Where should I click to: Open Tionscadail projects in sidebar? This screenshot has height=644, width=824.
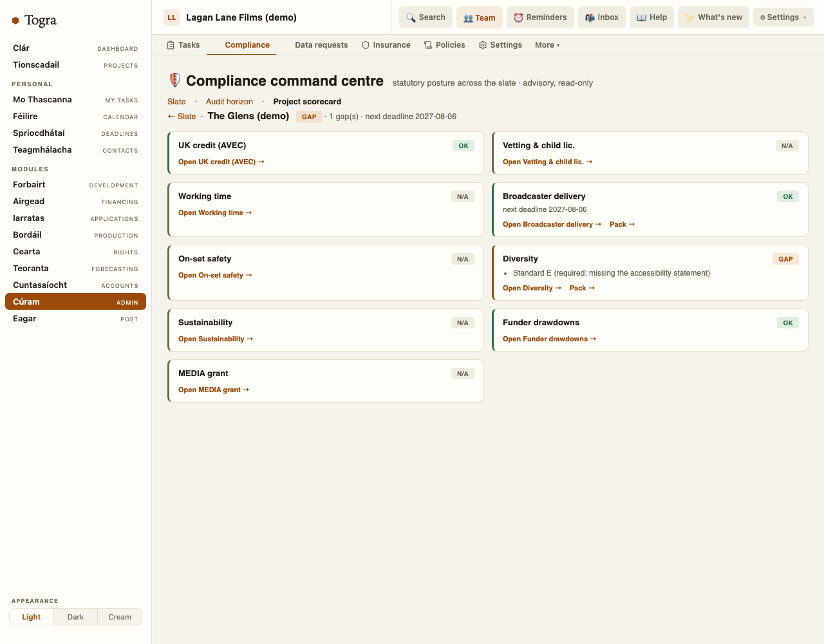pyautogui.click(x=75, y=65)
